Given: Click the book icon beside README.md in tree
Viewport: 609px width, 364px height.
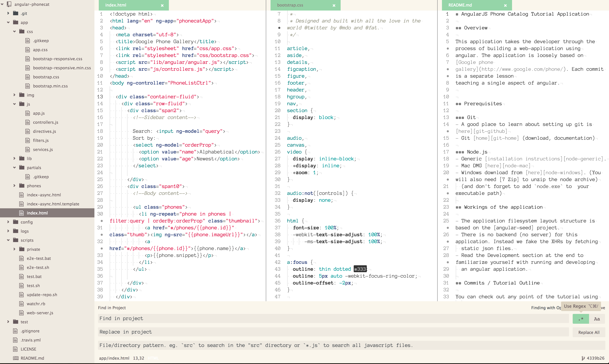Looking at the screenshot, I should [15, 358].
